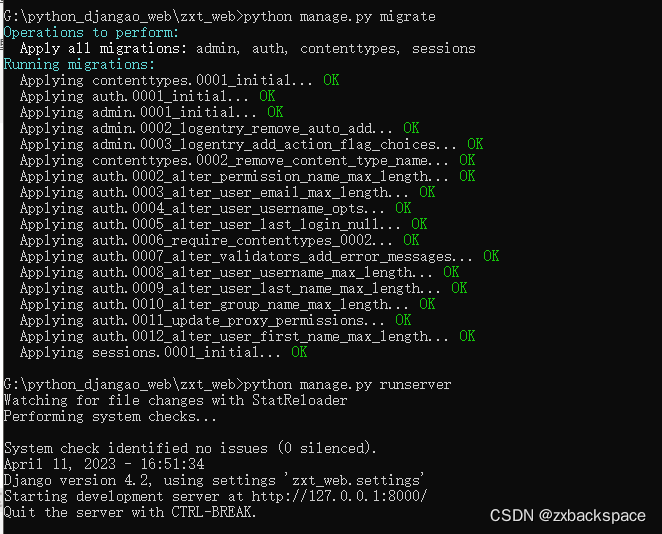The height and width of the screenshot is (534, 662).
Task: Click the 'Quit the server with CTRL-BREAK' line
Action: (130, 512)
